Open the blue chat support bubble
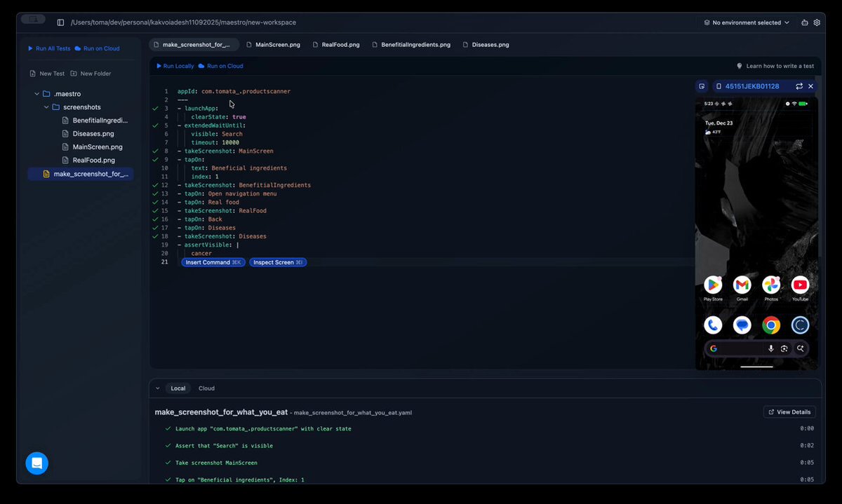This screenshot has width=842, height=504. pos(37,463)
